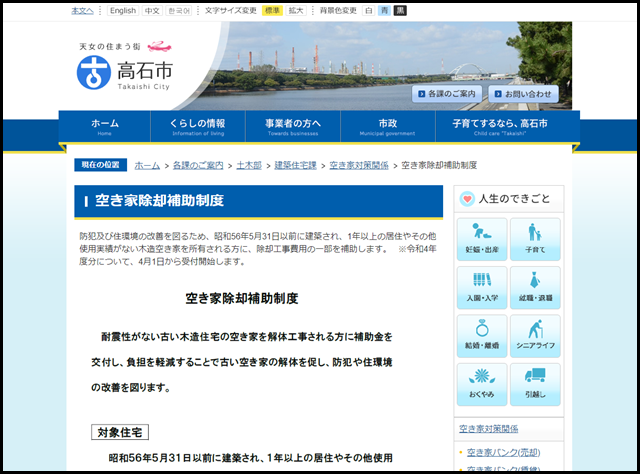The width and height of the screenshot is (640, 474).
Task: Open the おくやみ flower icon
Action: tap(481, 385)
